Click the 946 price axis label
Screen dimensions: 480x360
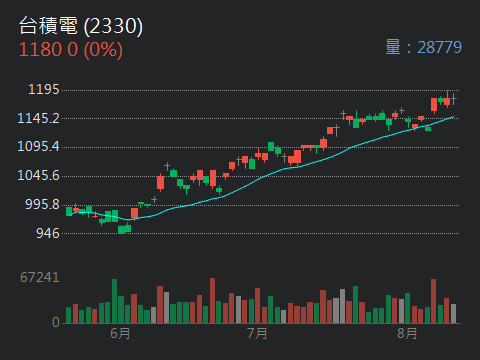tap(48, 233)
